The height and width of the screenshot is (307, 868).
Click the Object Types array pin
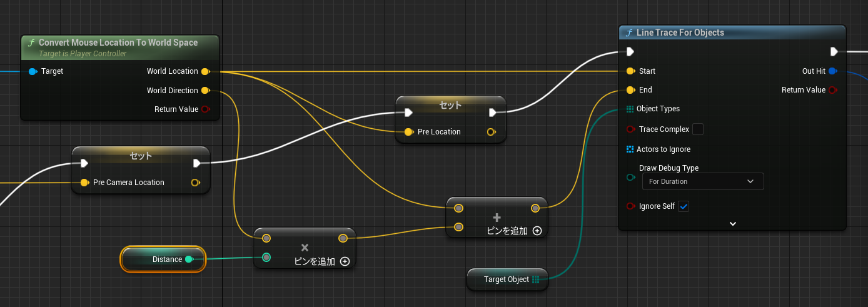tap(630, 109)
